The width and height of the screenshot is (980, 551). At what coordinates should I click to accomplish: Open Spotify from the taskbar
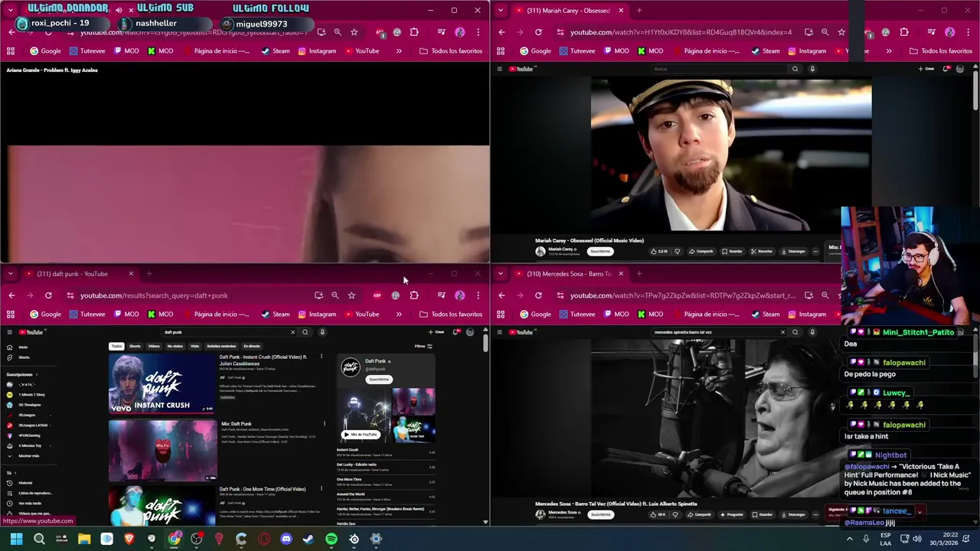point(331,539)
